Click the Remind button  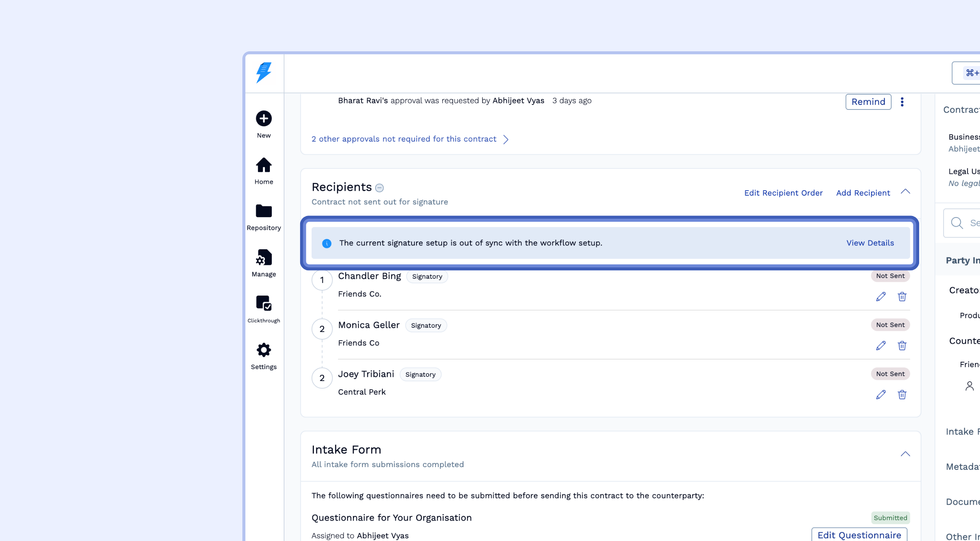[x=868, y=102]
